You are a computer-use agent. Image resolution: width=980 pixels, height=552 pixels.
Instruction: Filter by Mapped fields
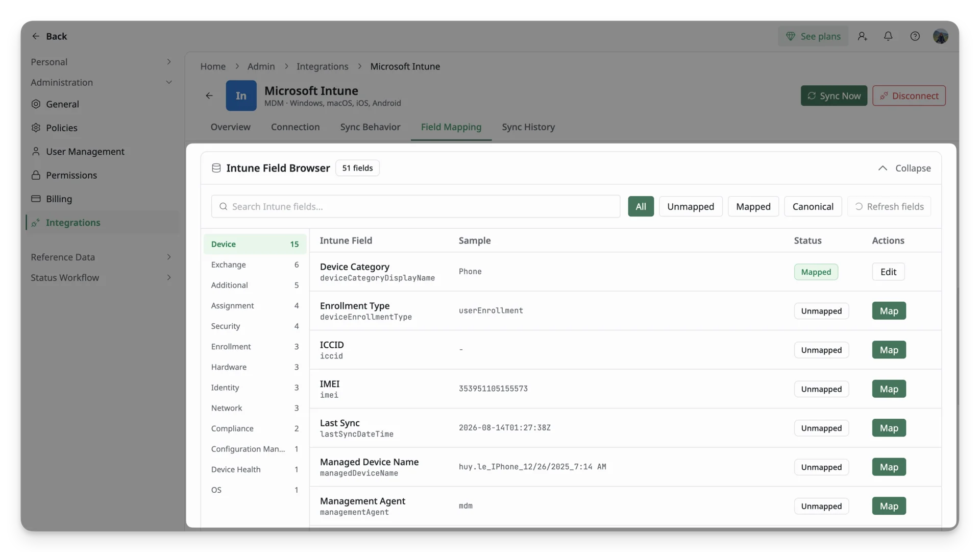tap(753, 207)
